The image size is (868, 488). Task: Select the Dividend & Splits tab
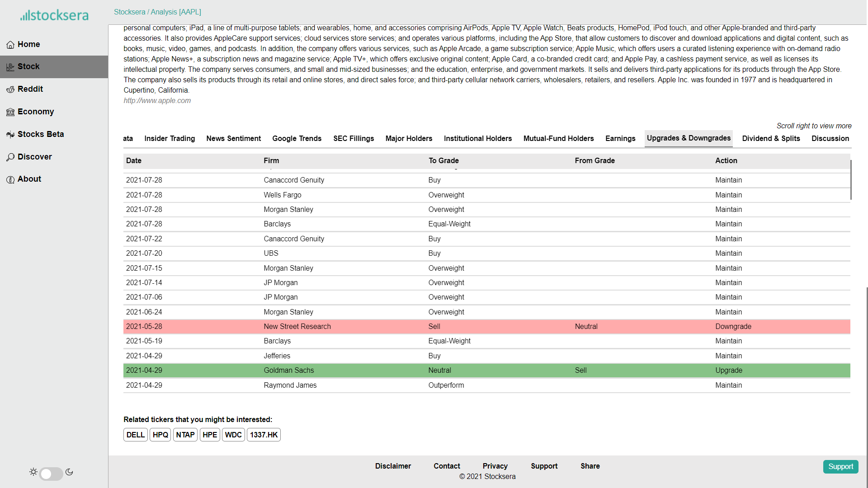771,138
